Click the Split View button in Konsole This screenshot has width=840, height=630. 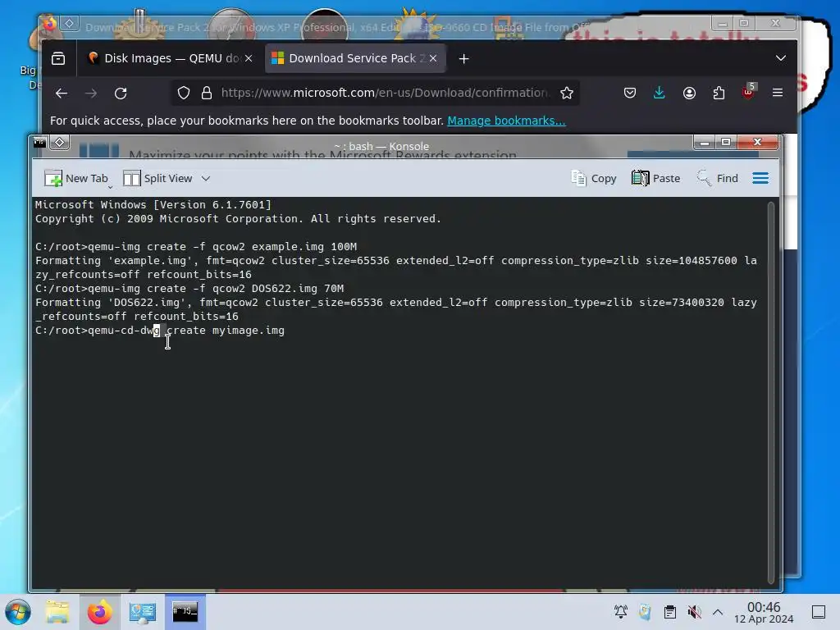(x=157, y=178)
